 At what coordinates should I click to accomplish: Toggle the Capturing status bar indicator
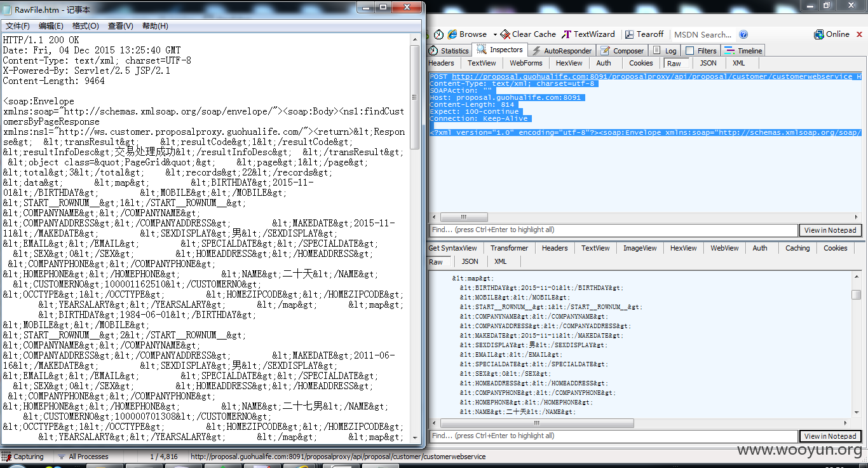(24, 457)
